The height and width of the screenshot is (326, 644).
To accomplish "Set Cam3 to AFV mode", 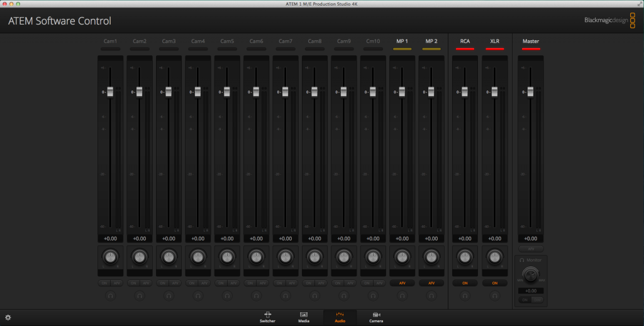I will tap(175, 283).
